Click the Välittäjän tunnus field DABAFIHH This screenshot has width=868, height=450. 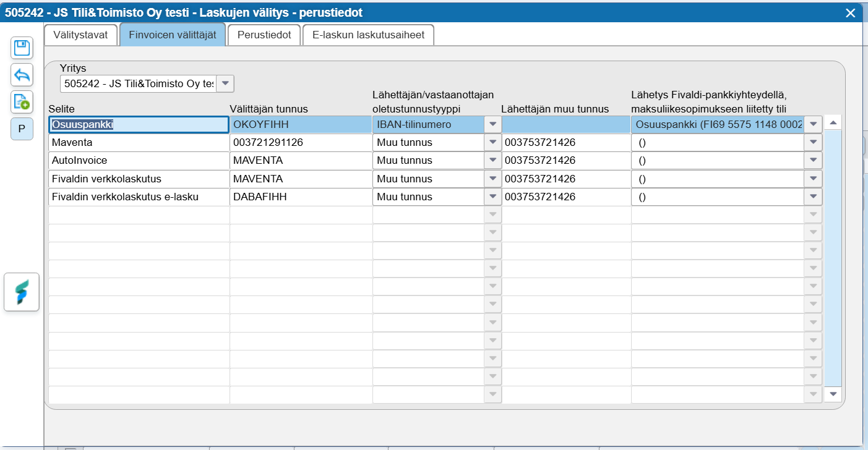(x=301, y=197)
